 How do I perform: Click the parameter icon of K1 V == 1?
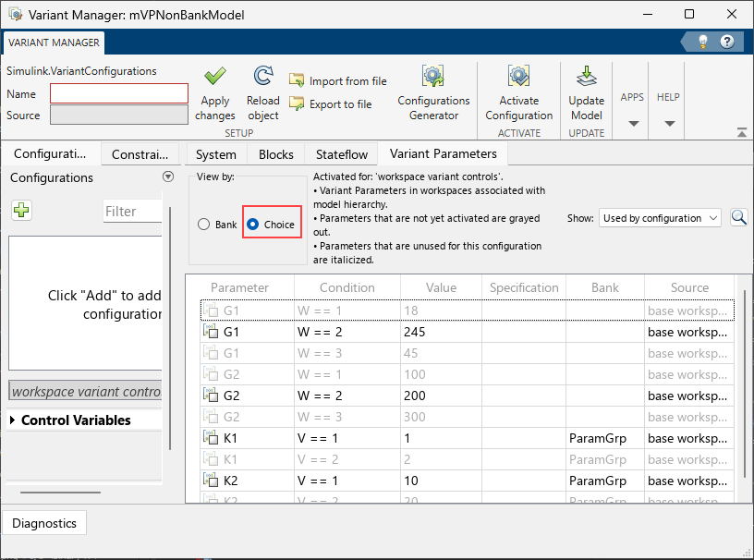[x=211, y=438]
